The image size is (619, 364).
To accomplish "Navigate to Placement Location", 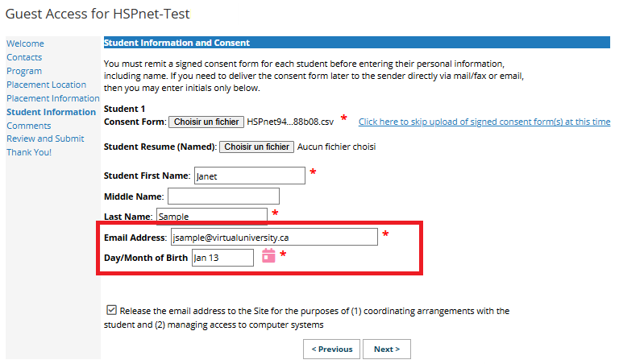I will pyautogui.click(x=46, y=85).
